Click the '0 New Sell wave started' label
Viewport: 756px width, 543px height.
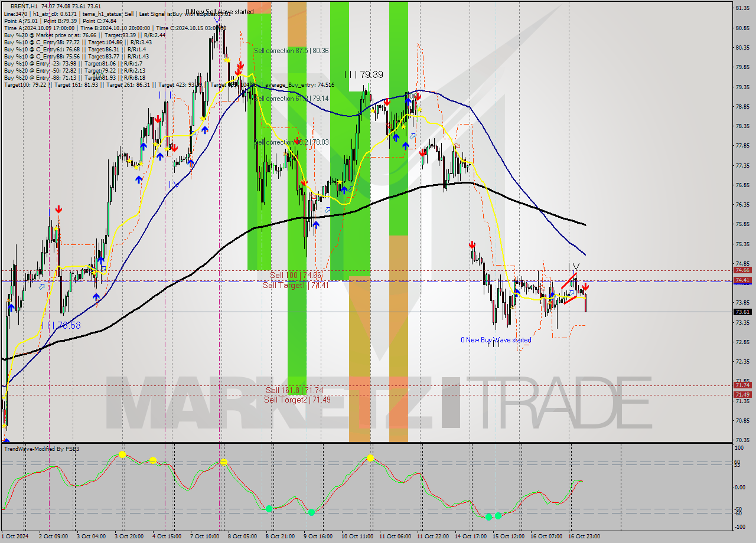point(220,11)
